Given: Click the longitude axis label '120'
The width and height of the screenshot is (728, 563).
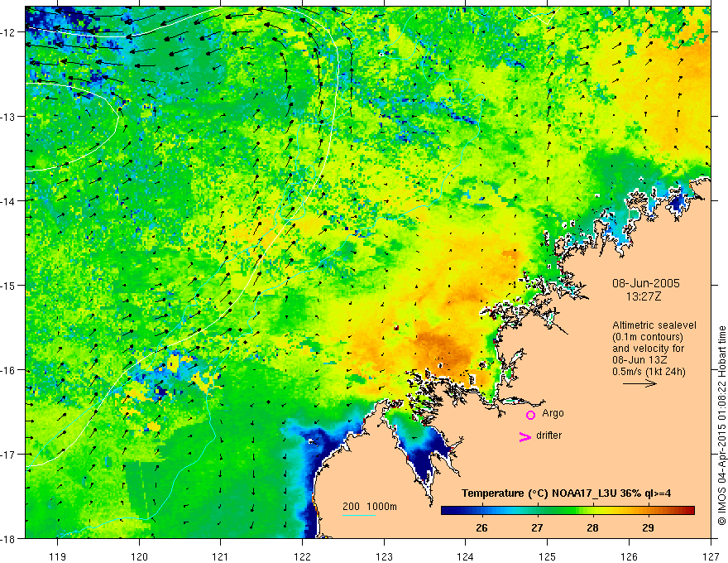Looking at the screenshot, I should click(139, 556).
